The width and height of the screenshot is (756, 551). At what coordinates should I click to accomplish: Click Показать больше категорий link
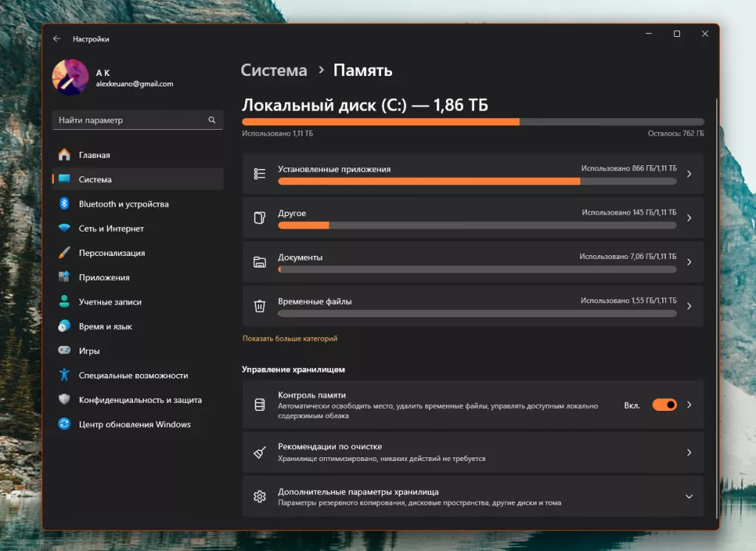289,339
